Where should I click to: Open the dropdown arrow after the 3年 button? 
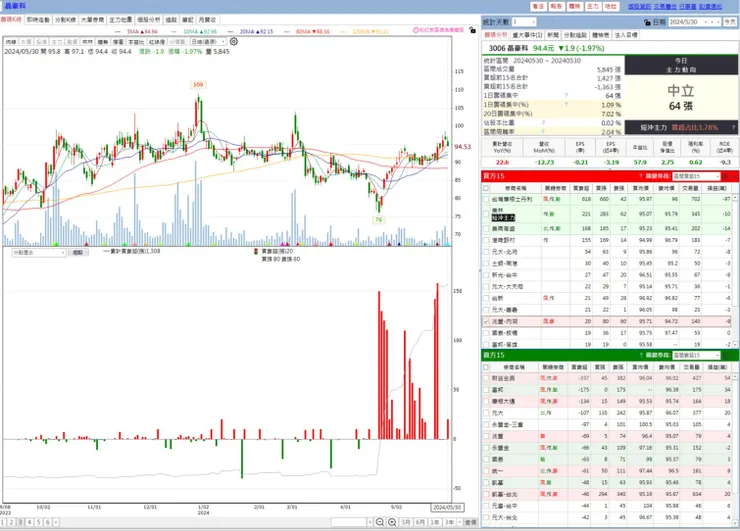[x=459, y=522]
